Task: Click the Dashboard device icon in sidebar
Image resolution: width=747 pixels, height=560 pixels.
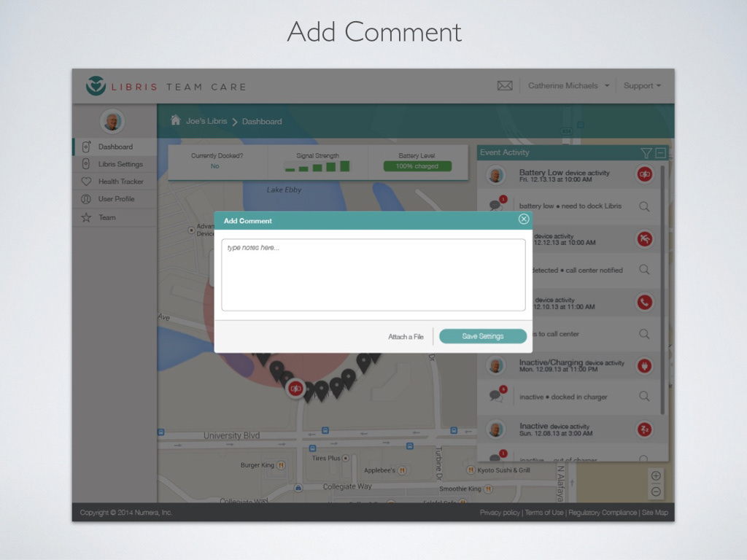Action: (86, 147)
